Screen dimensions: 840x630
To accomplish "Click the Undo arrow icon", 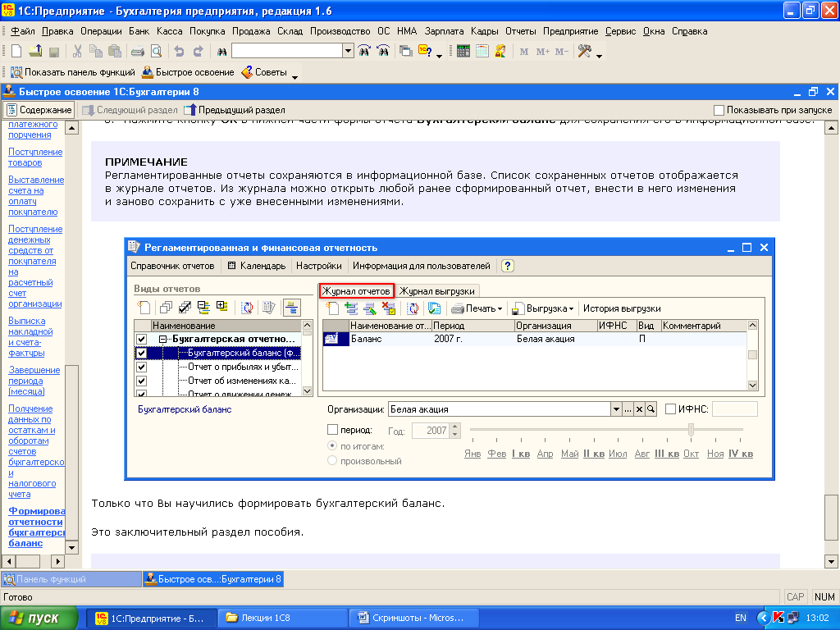I will 179,52.
